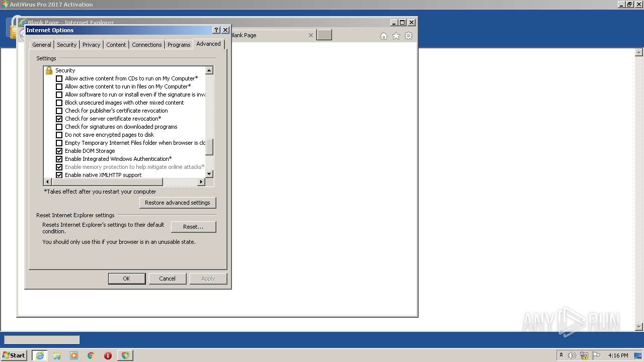Click the Start button
Screen dimensions: 644x362
coord(14,355)
